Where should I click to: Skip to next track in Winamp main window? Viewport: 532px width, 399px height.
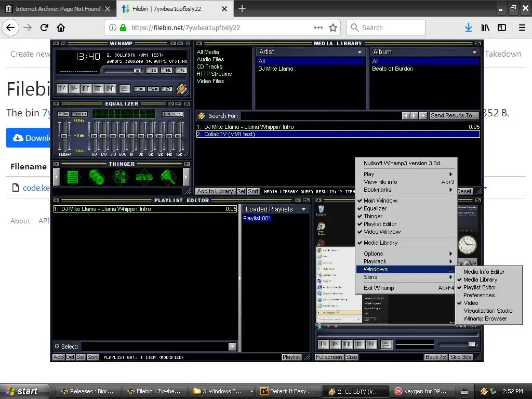(110, 89)
